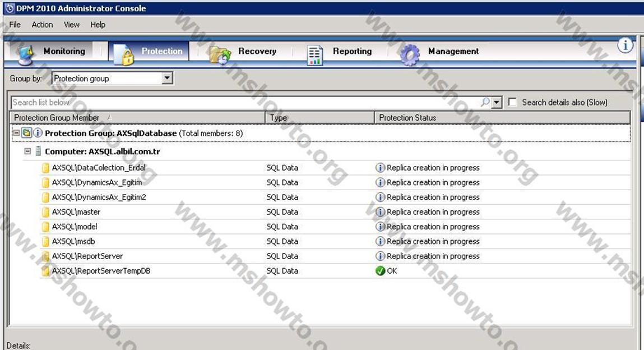The width and height of the screenshot is (644, 350).
Task: Select the AXSQL\ReportServerTempDB row
Action: pyautogui.click(x=335, y=271)
